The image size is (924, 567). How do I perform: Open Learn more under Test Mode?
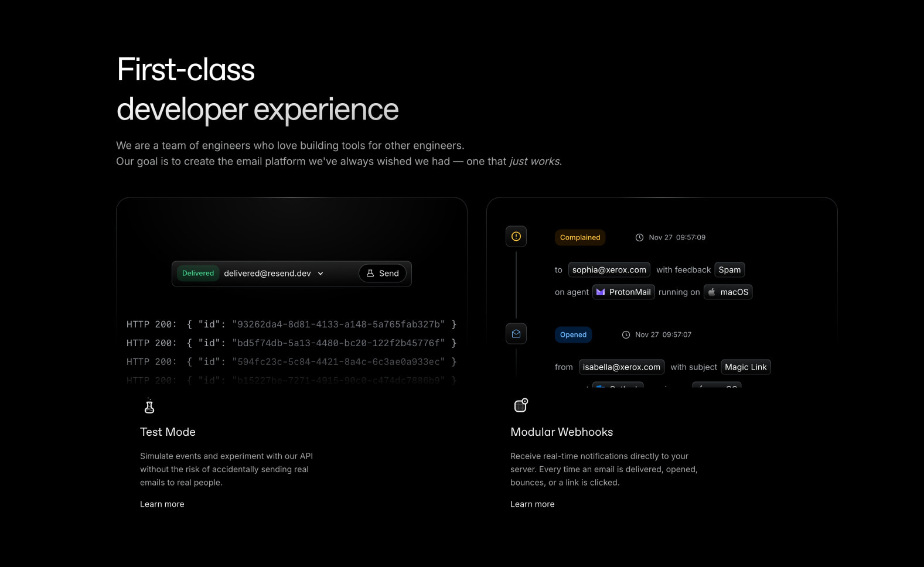(x=162, y=504)
